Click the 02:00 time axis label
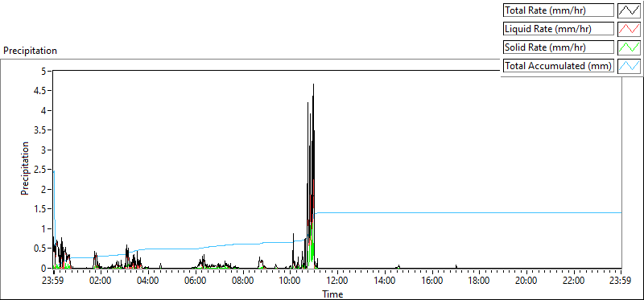This screenshot has height=300, width=644. point(101,281)
